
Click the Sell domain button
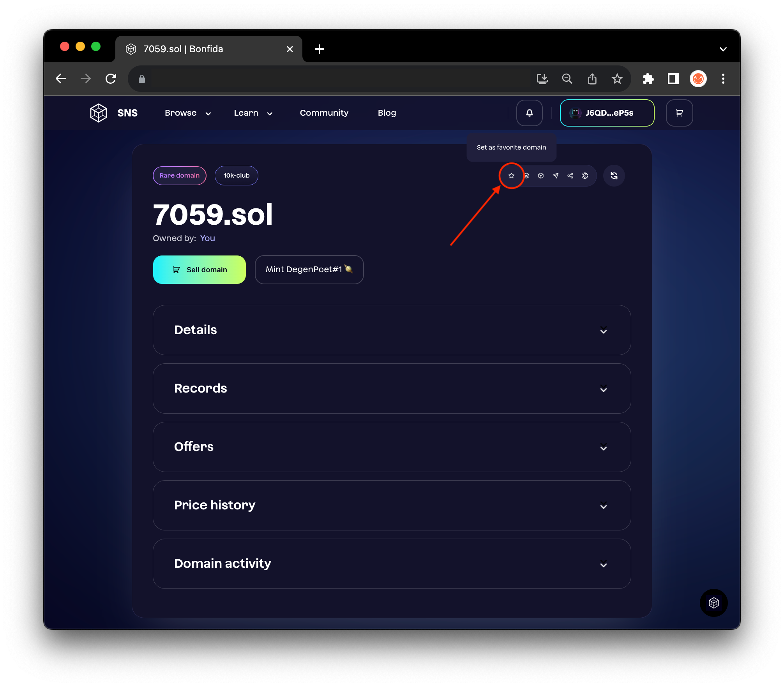click(199, 270)
